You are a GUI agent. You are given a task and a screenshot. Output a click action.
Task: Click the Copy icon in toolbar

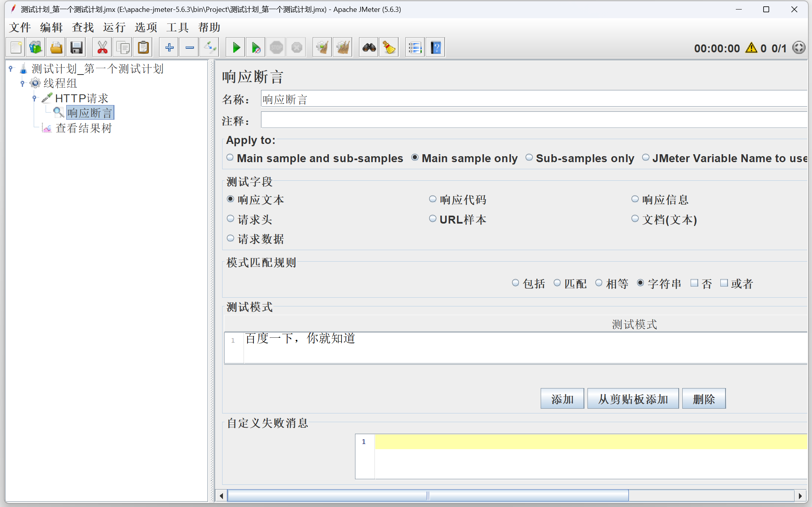click(123, 48)
